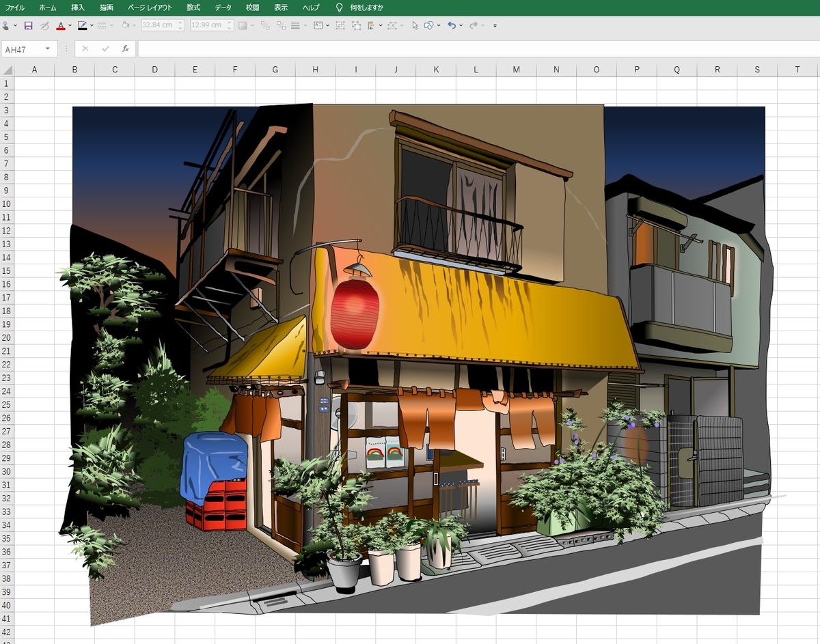Click the redo arrow icon

point(473,25)
